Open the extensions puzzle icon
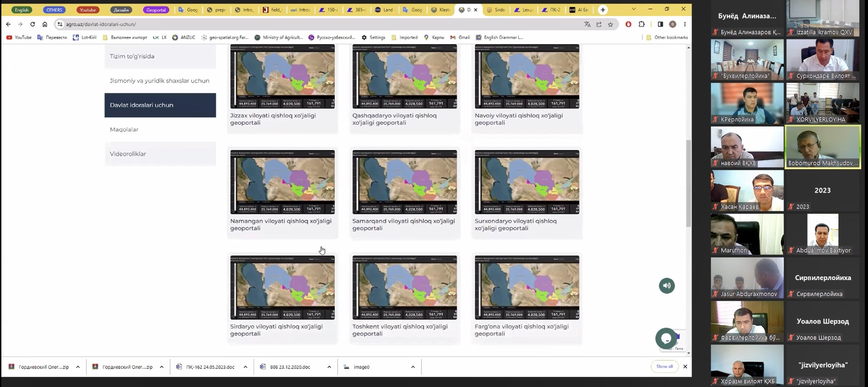The width and height of the screenshot is (868, 387). pos(641,24)
